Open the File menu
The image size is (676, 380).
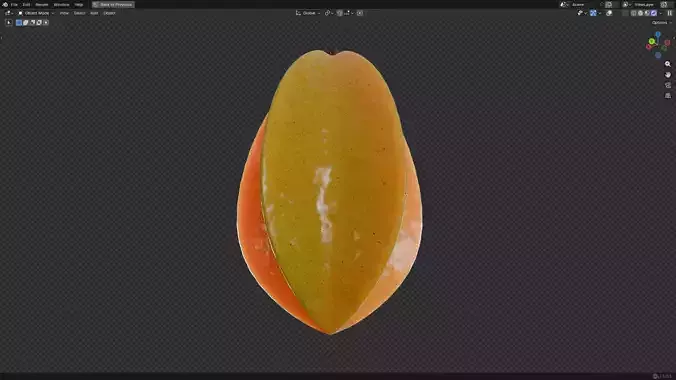[x=14, y=4]
